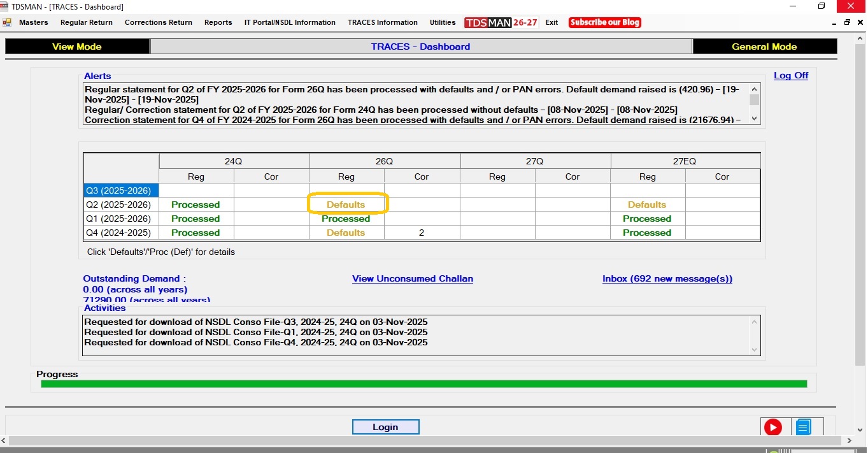The width and height of the screenshot is (868, 453).
Task: Click the app icon left of Masters menu
Action: tap(7, 22)
